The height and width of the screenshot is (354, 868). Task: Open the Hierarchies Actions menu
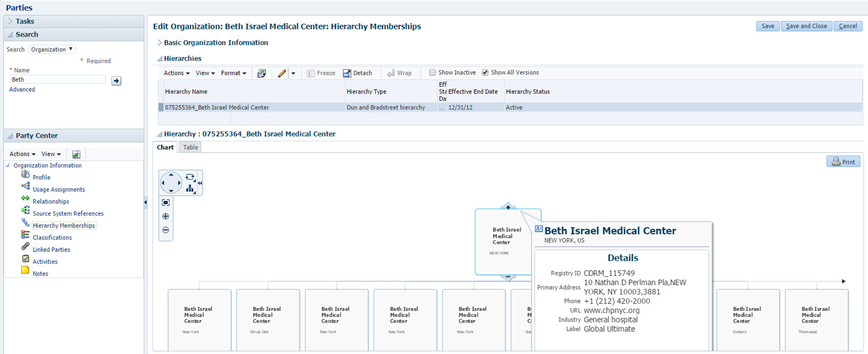177,73
